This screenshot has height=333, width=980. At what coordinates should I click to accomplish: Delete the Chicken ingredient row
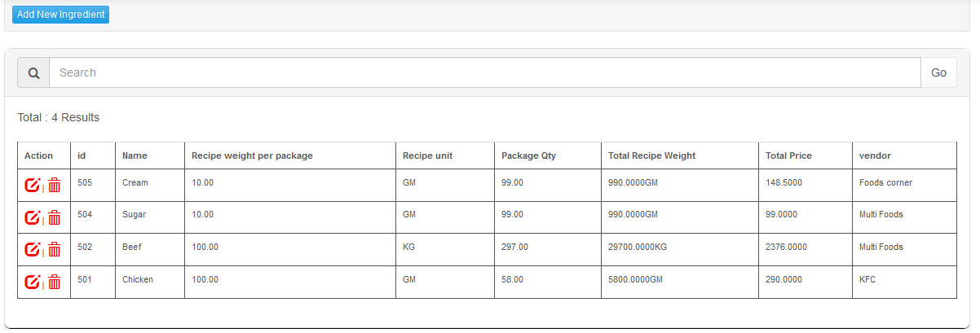[x=55, y=282]
